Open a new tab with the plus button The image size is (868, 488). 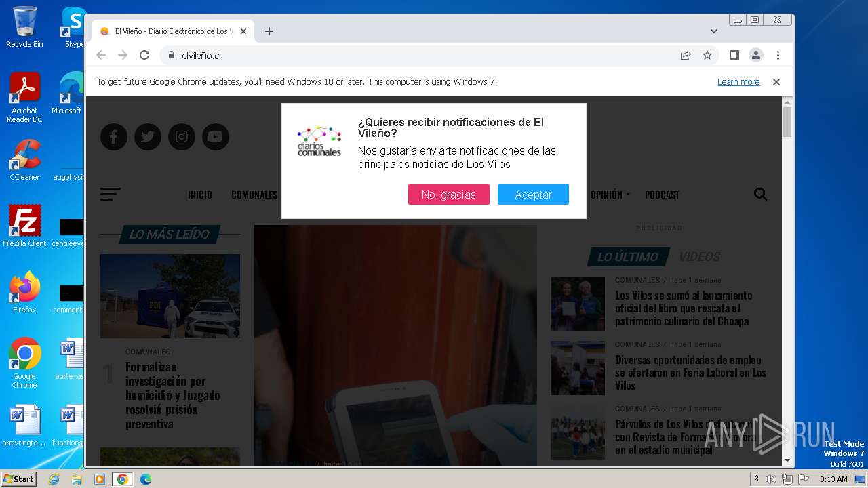269,31
